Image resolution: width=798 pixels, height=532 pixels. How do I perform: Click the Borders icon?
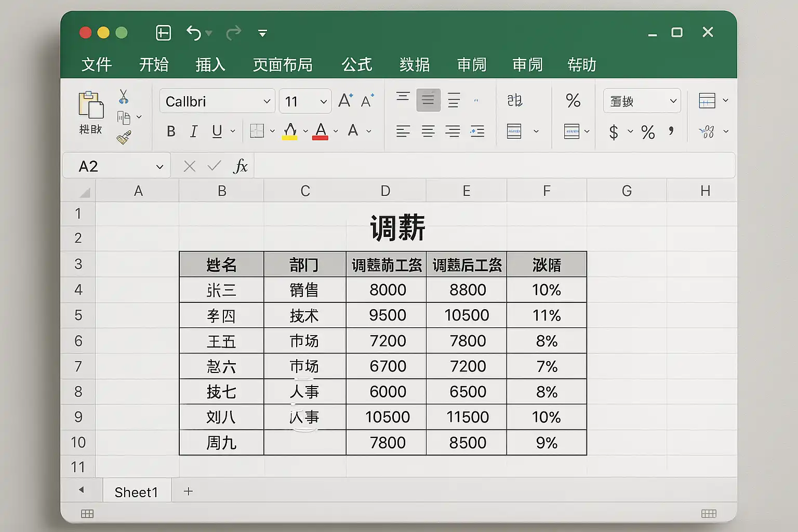point(257,131)
